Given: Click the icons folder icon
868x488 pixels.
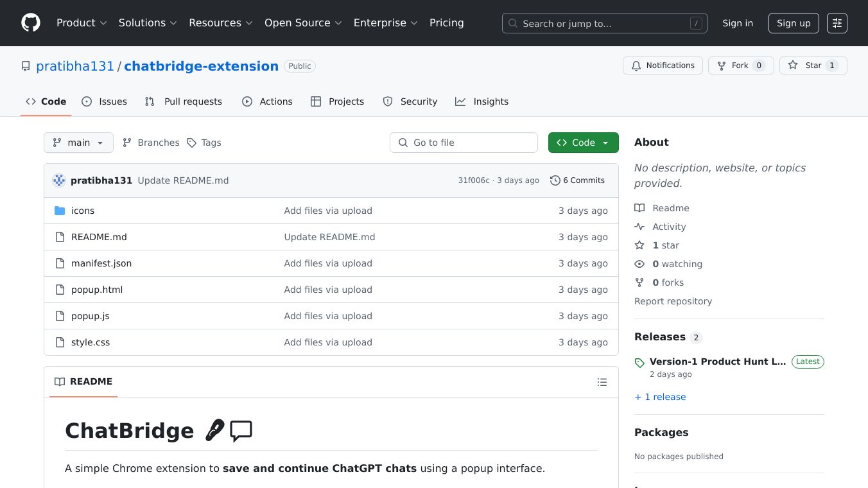Looking at the screenshot, I should tap(60, 211).
